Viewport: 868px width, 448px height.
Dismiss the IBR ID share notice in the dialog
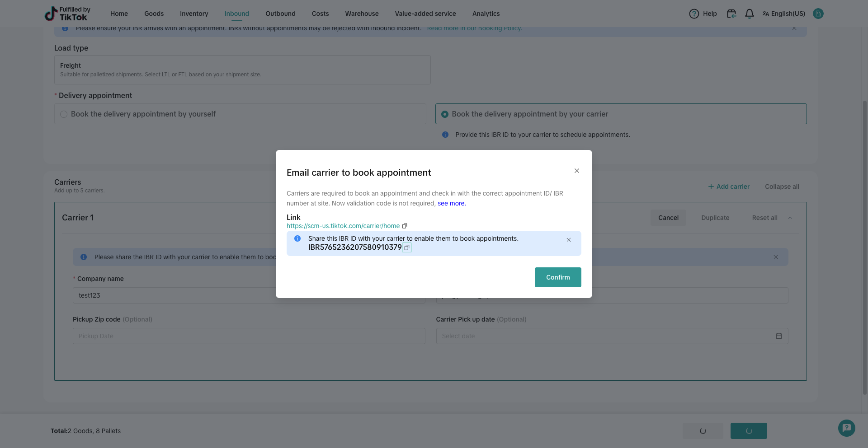click(568, 240)
